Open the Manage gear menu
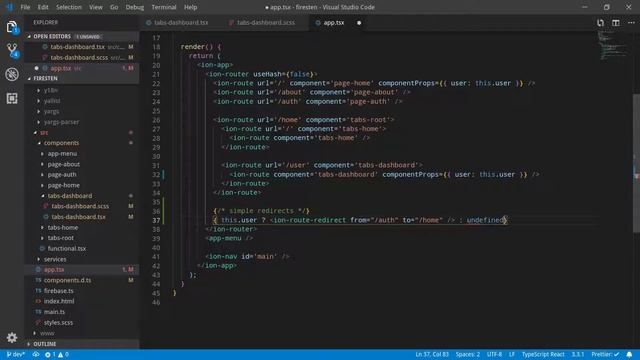The image size is (640, 360). click(x=12, y=338)
